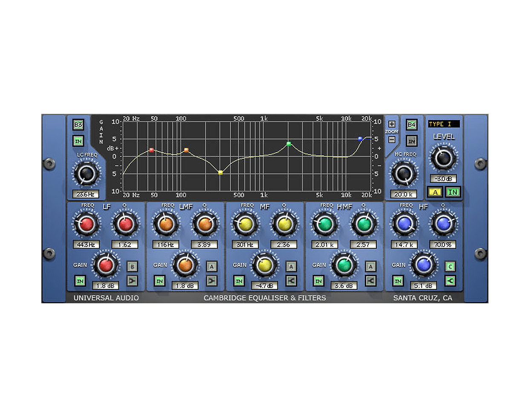
Task: Click the HMF 2.01 k frequency field
Action: [324, 245]
